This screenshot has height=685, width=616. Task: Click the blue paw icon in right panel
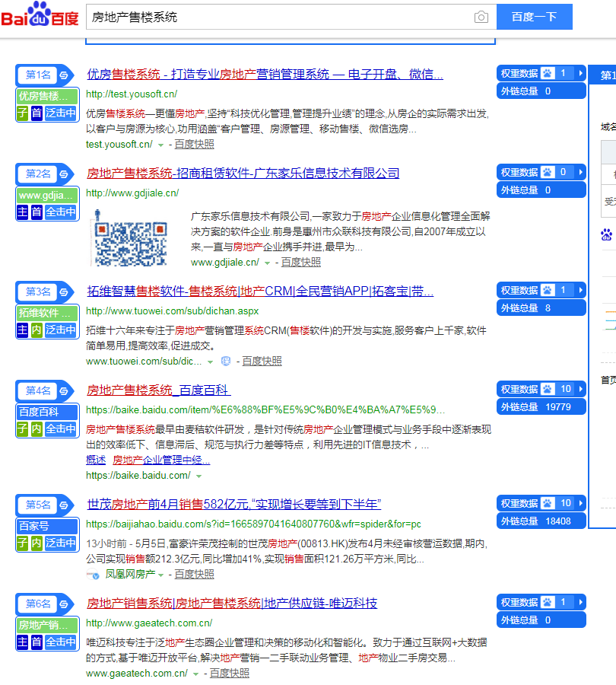click(606, 234)
